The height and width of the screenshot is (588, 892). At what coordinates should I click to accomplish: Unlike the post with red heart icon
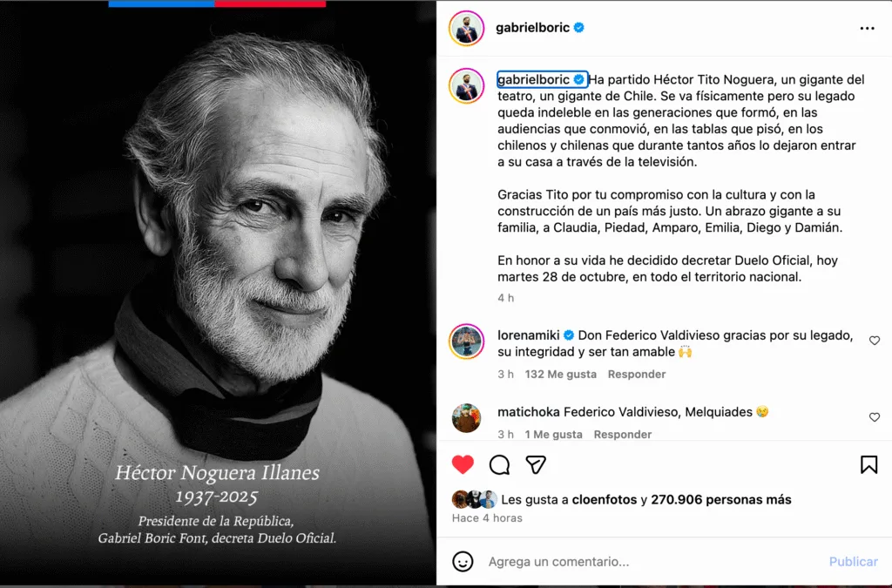tap(463, 464)
